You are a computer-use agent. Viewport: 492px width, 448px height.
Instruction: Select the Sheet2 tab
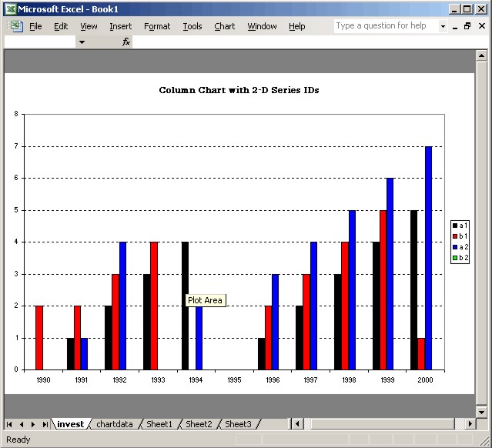tap(199, 424)
